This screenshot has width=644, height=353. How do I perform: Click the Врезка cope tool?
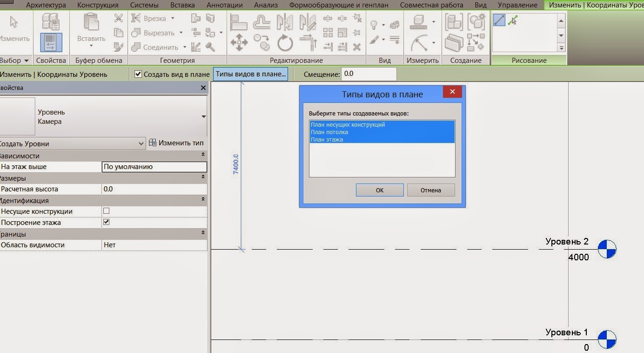[x=149, y=19]
